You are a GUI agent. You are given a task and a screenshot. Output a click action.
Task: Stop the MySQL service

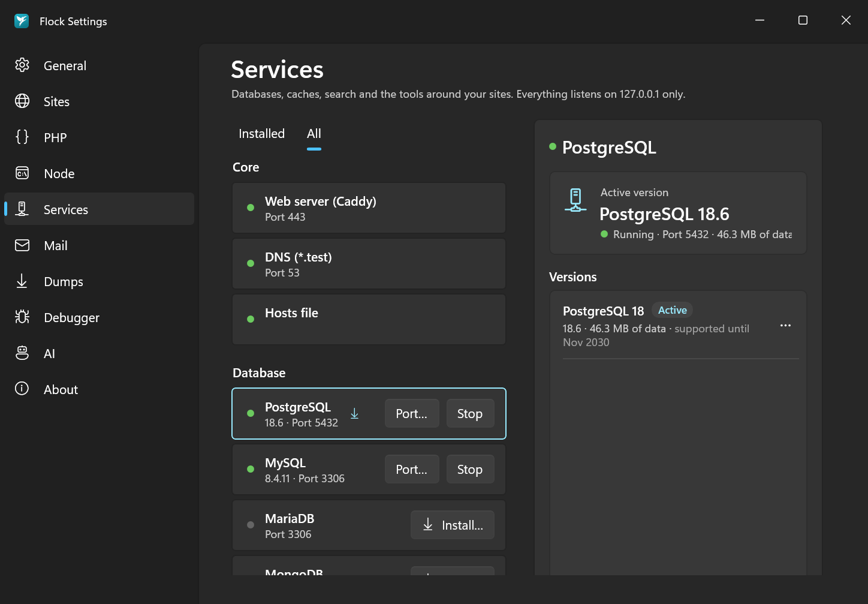tap(470, 469)
